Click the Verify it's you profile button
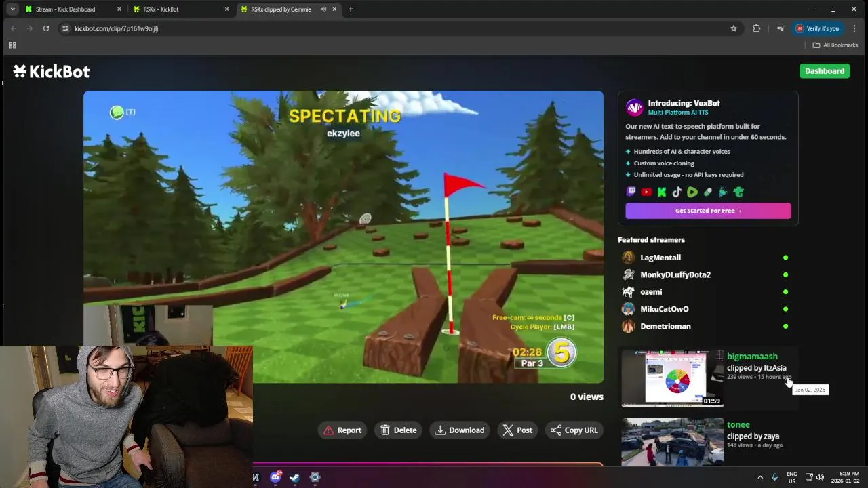This screenshot has height=488, width=868. pos(818,28)
